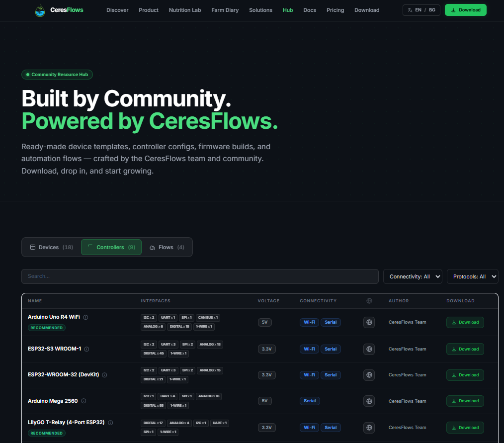Go to Nutrition Lab in navigation
Image resolution: width=504 pixels, height=443 pixels.
(x=185, y=10)
